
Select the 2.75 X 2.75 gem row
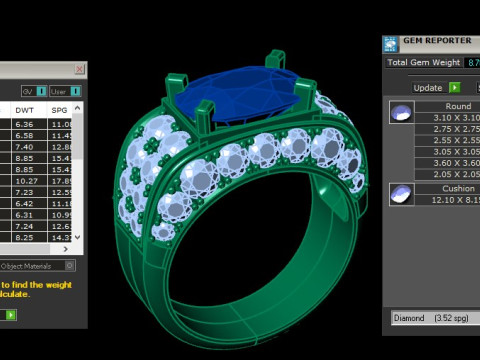click(448, 129)
